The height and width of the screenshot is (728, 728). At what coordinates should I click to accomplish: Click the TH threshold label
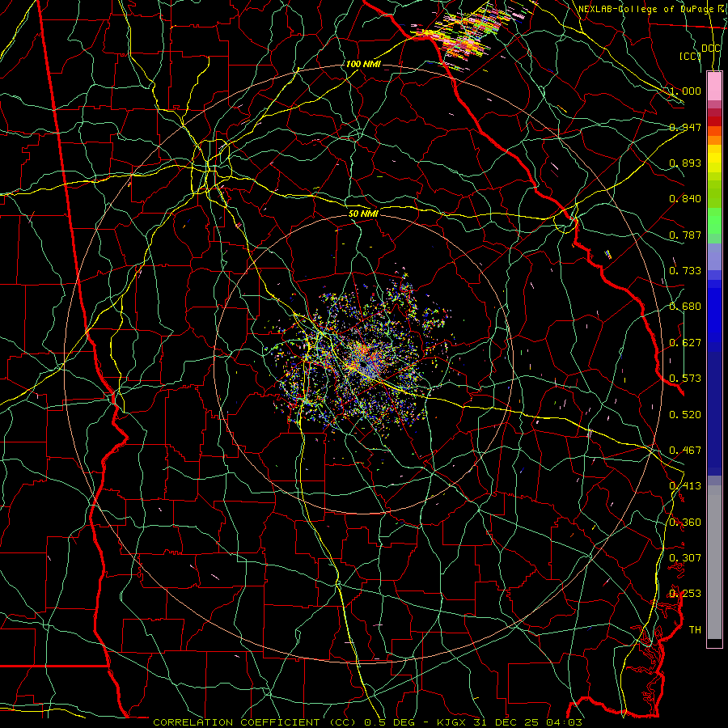point(695,629)
